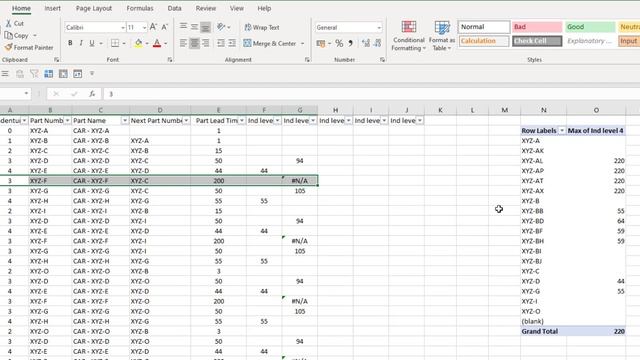Apply the Bad cell style
640x360 pixels.
tap(537, 27)
